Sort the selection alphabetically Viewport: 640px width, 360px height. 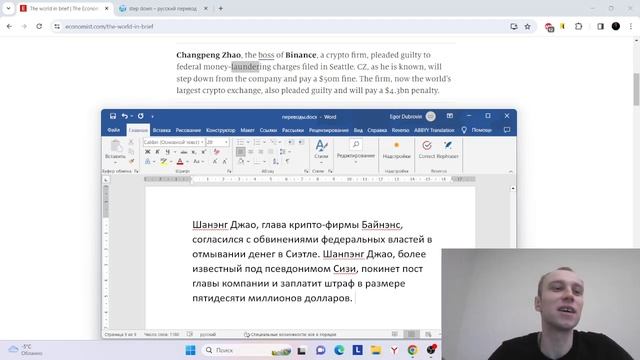(276, 162)
